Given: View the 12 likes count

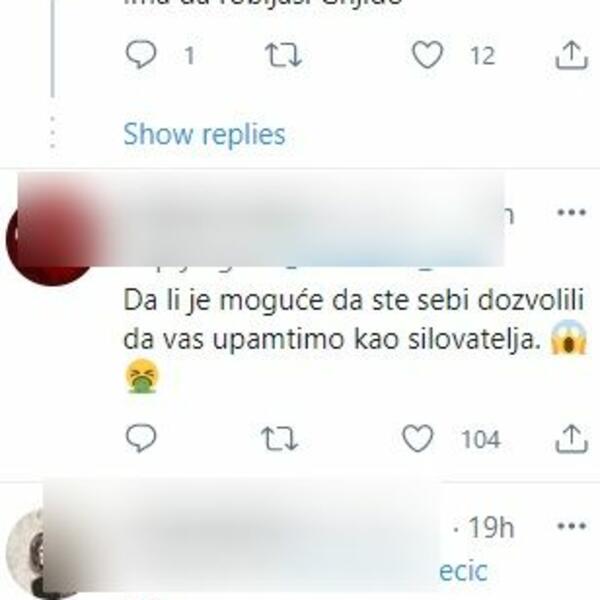Looking at the screenshot, I should tap(483, 56).
